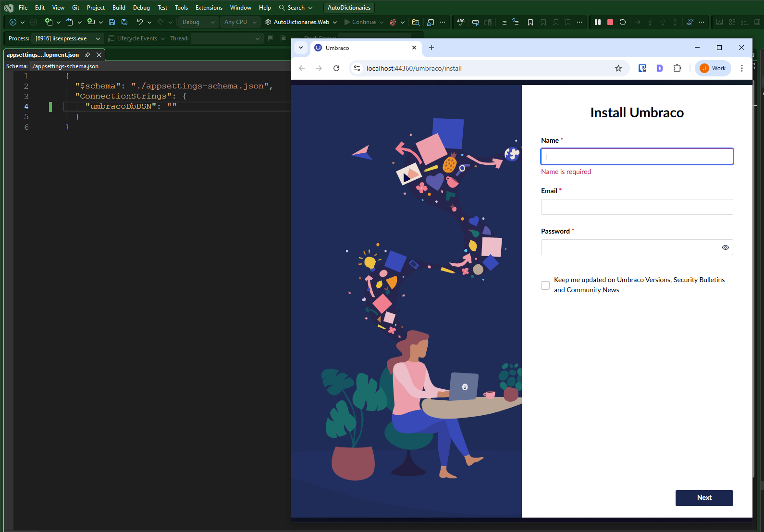This screenshot has height=532, width=764.
Task: Toggle a bookmark with the bookmark icon
Action: 530,22
